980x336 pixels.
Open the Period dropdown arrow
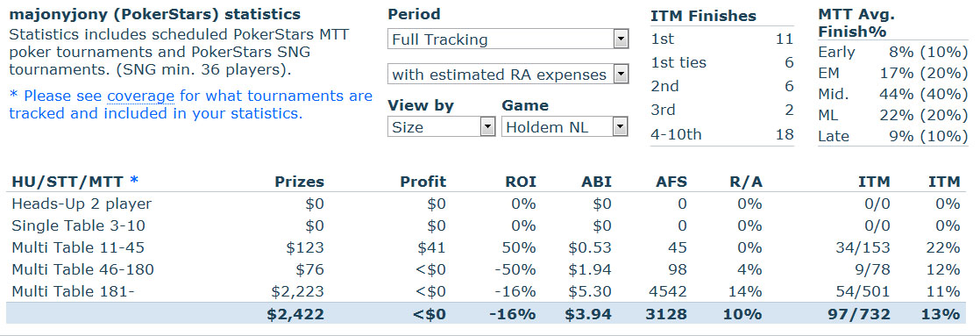click(x=620, y=39)
